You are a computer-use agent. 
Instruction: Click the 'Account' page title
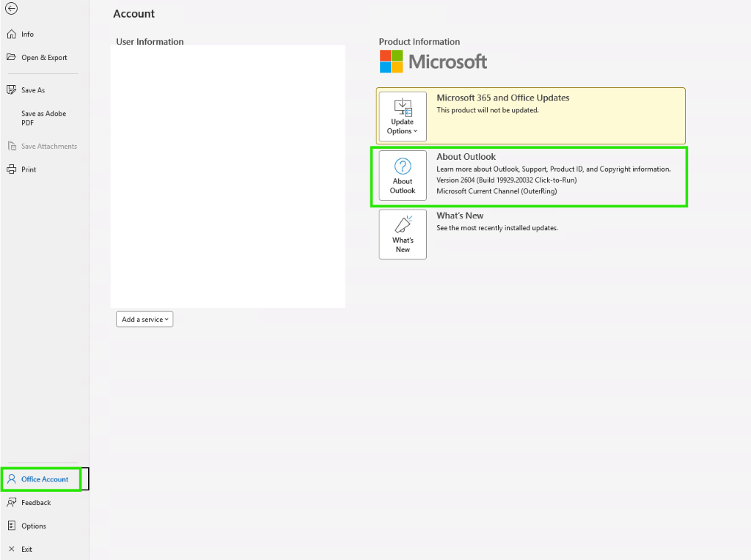click(134, 14)
